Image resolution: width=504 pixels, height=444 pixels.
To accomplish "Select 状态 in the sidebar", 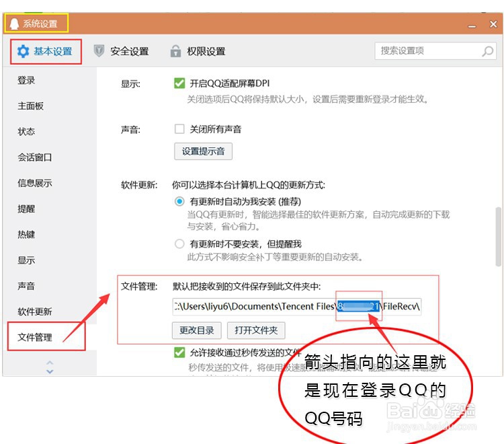I will pos(26,132).
